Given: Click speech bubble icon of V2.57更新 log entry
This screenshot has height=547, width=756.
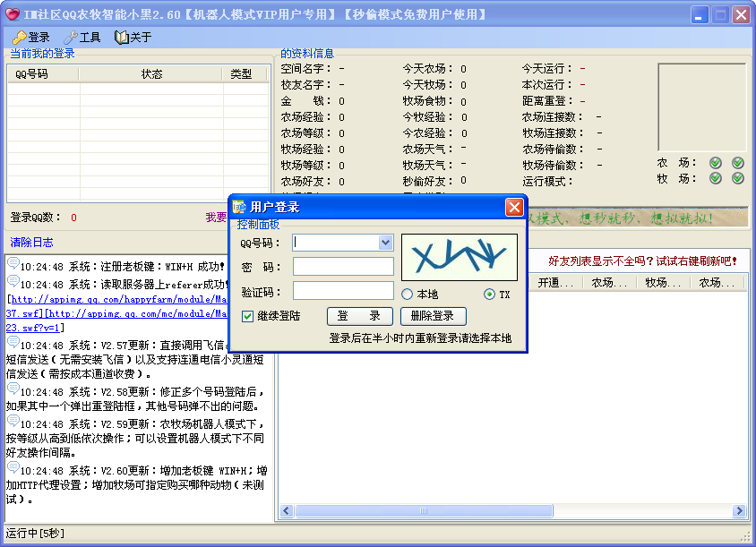Looking at the screenshot, I should coord(13,342).
